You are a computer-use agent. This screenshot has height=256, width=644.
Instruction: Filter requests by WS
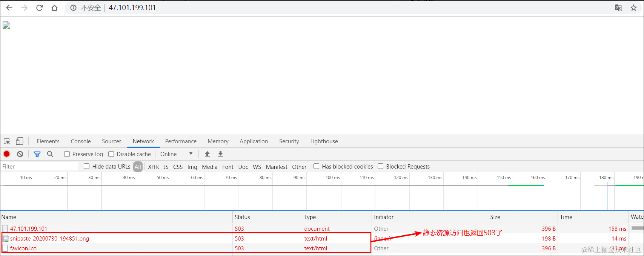click(257, 167)
